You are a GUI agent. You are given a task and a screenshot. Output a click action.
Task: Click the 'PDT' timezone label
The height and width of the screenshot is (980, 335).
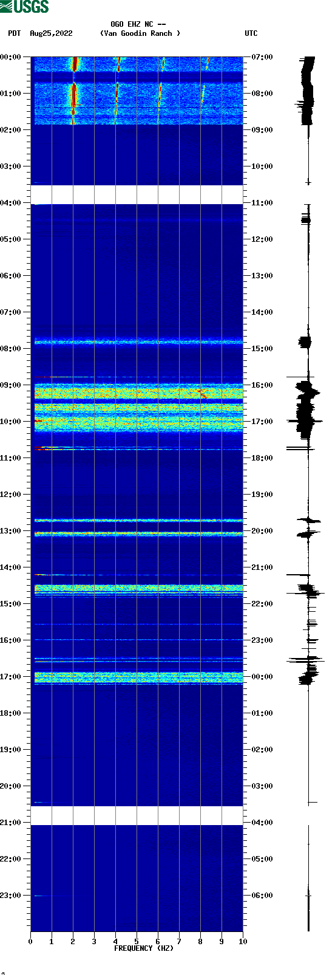point(15,33)
